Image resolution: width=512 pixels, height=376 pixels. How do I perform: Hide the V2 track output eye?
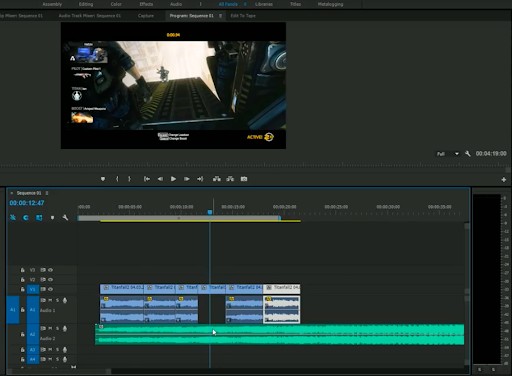pyautogui.click(x=50, y=280)
